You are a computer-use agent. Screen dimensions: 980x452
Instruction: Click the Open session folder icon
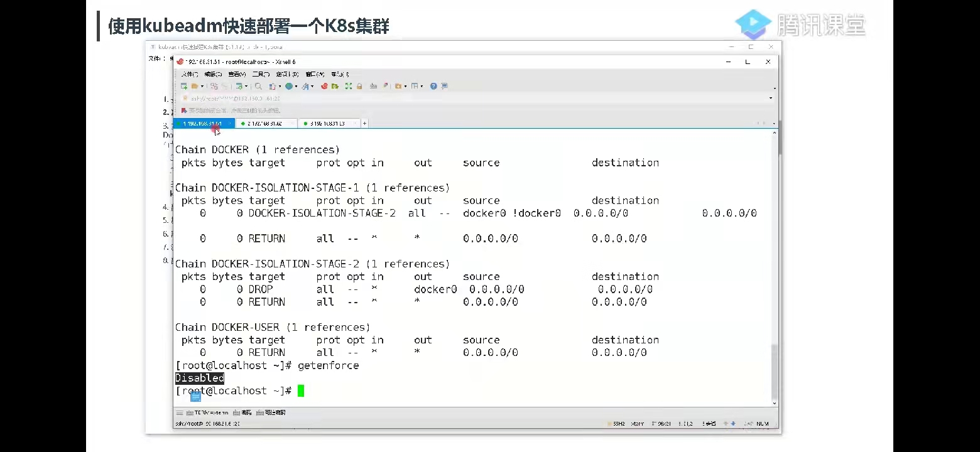click(195, 86)
